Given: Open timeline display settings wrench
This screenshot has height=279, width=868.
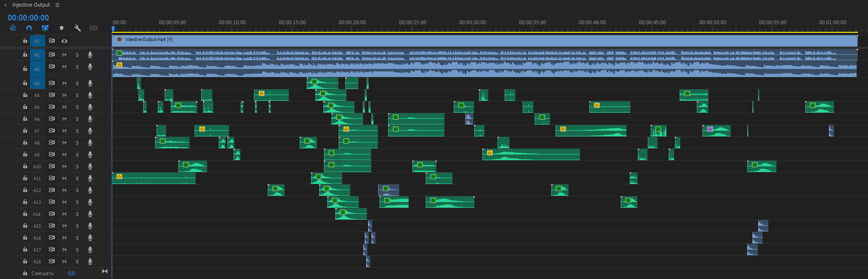Looking at the screenshot, I should tap(78, 29).
